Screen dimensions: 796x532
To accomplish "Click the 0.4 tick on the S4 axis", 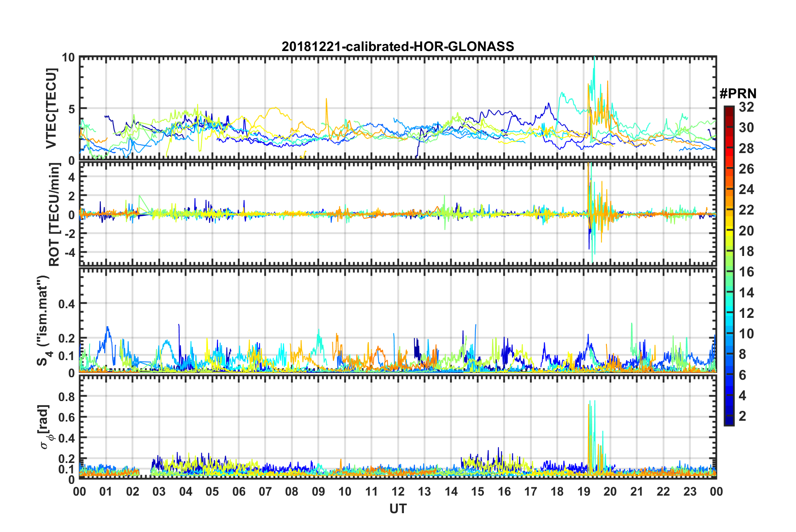I will (67, 304).
